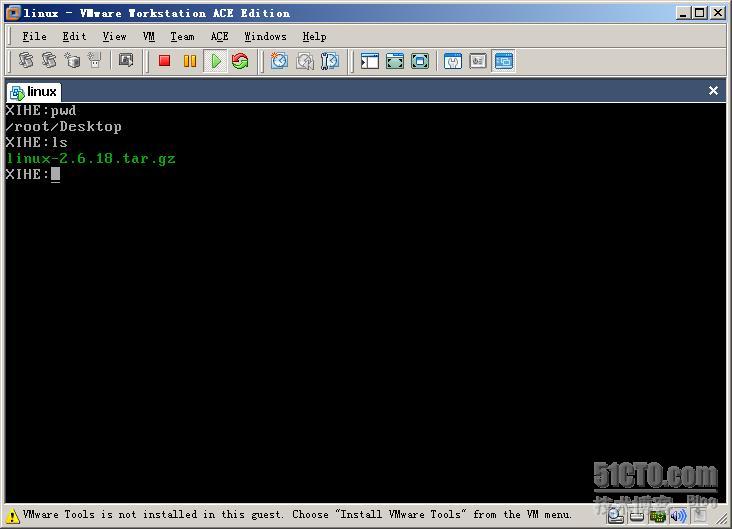The height and width of the screenshot is (529, 732).
Task: Click the VMware Tools not installed message
Action: tap(297, 515)
